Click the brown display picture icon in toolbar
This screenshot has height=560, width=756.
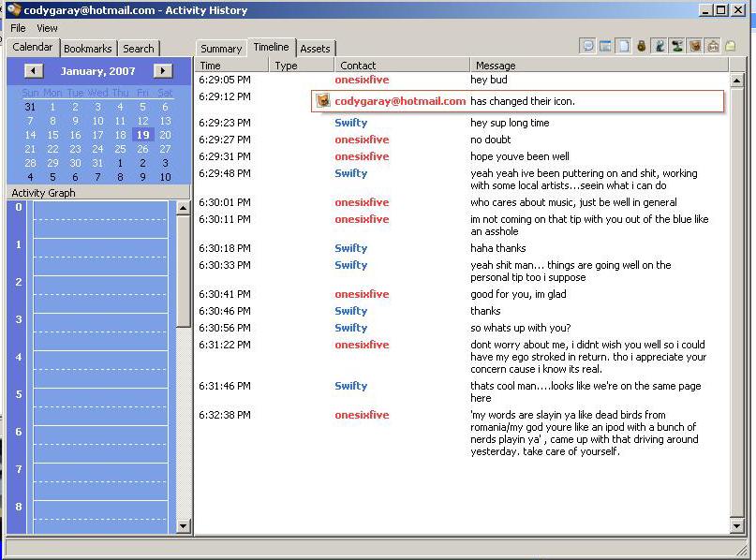695,46
